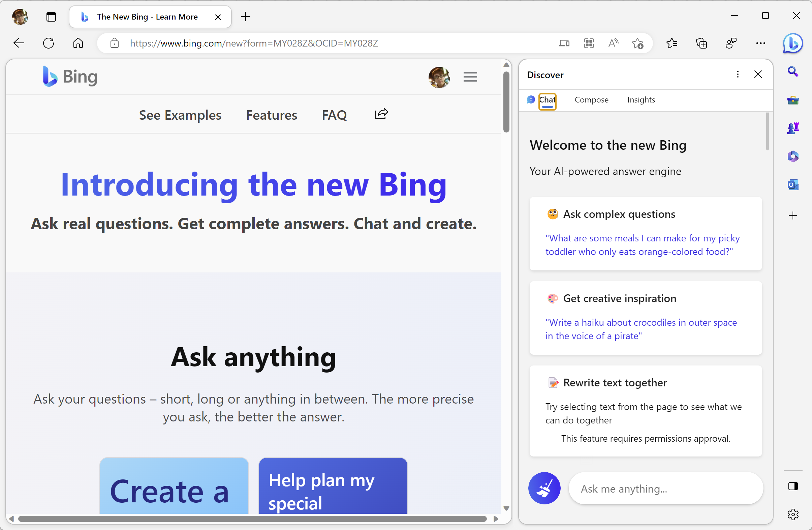This screenshot has height=530, width=812.
Task: Switch to the Insights tab
Action: point(641,100)
